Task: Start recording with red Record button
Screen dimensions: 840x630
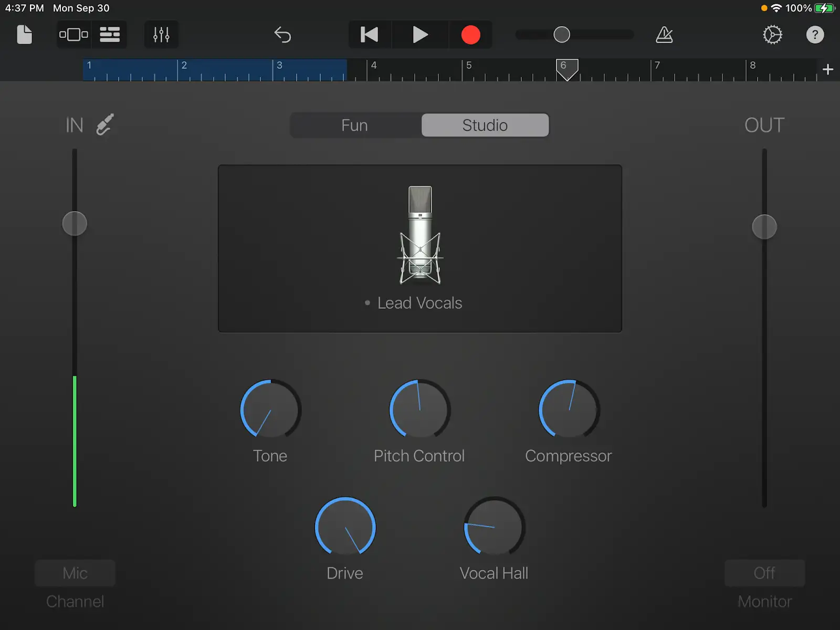Action: [470, 35]
